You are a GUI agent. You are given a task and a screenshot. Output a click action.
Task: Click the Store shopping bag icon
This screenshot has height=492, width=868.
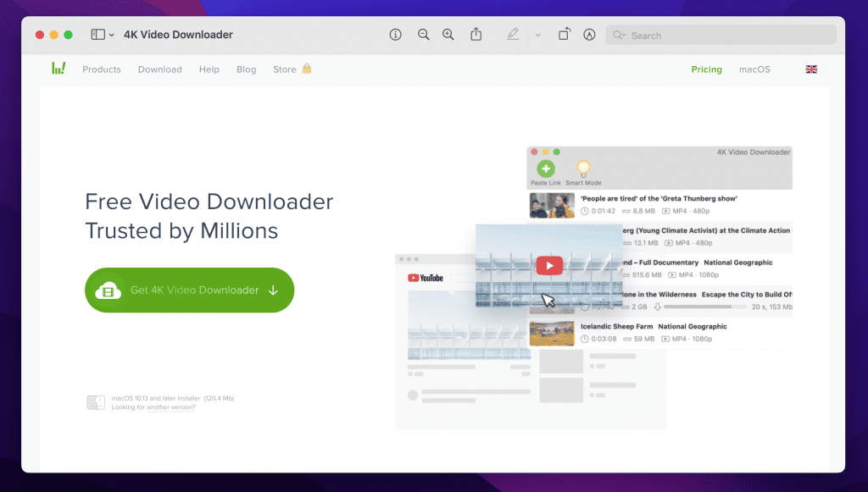coord(307,69)
